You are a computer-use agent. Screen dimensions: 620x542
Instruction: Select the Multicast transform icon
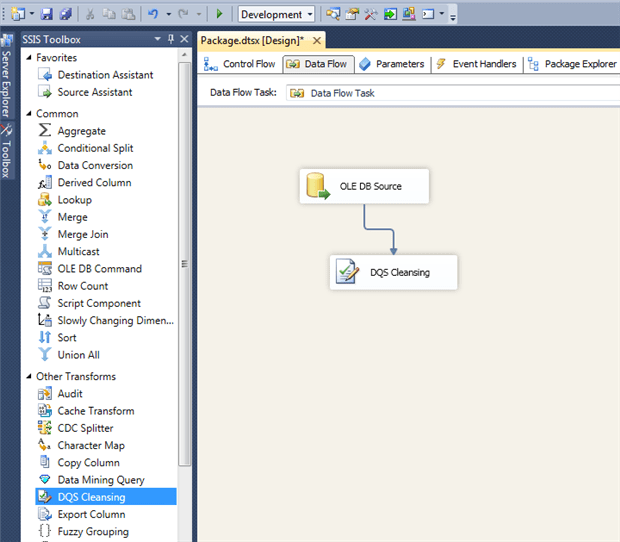pyautogui.click(x=45, y=251)
